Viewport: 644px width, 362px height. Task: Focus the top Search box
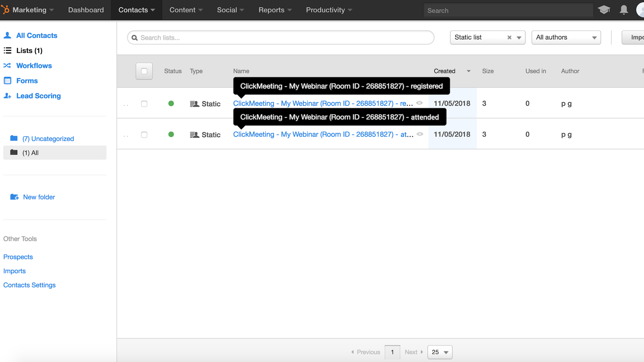point(508,10)
